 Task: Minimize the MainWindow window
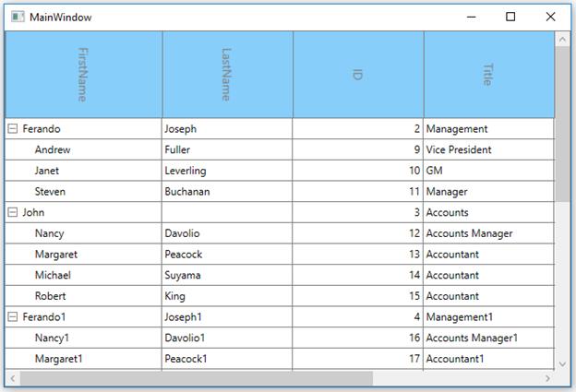tap(472, 17)
